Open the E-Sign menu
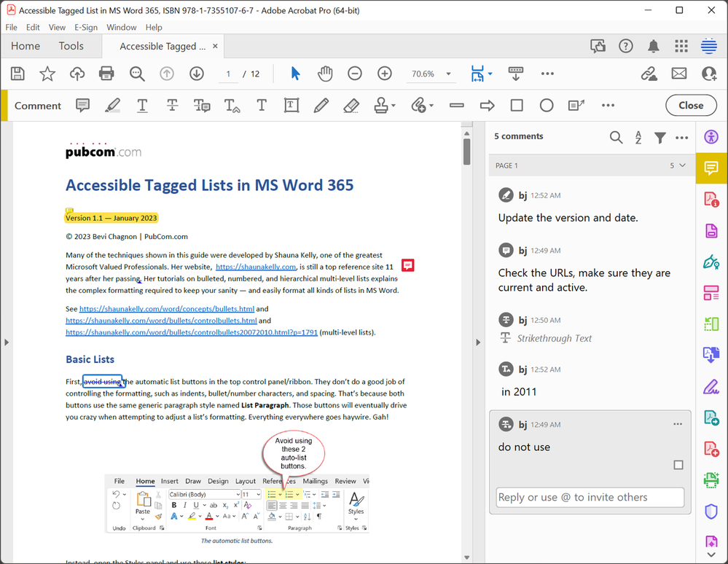Image resolution: width=728 pixels, height=564 pixels. pos(86,27)
